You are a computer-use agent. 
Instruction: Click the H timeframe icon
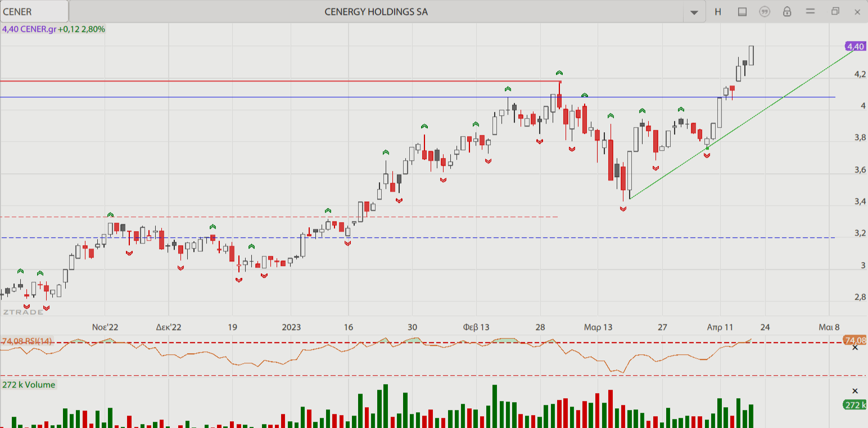718,12
